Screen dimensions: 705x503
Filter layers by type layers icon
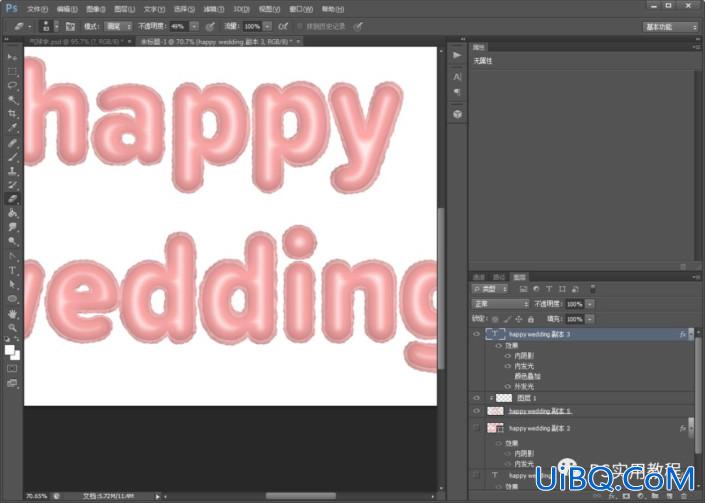tap(549, 289)
